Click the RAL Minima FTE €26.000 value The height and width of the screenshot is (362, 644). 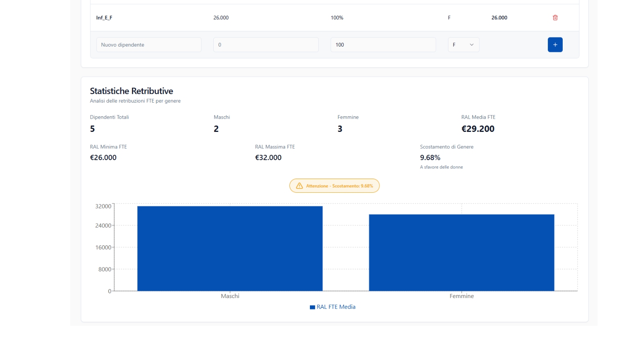103,158
